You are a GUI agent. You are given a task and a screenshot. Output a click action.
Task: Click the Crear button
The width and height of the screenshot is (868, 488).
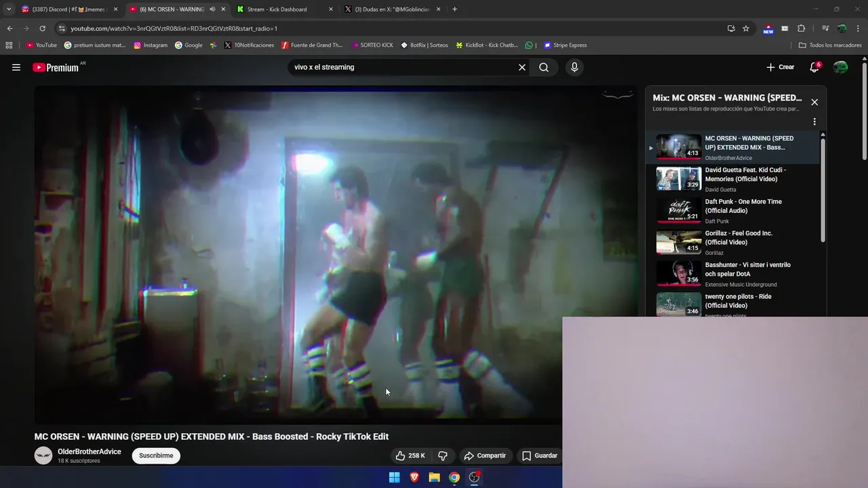pos(780,67)
